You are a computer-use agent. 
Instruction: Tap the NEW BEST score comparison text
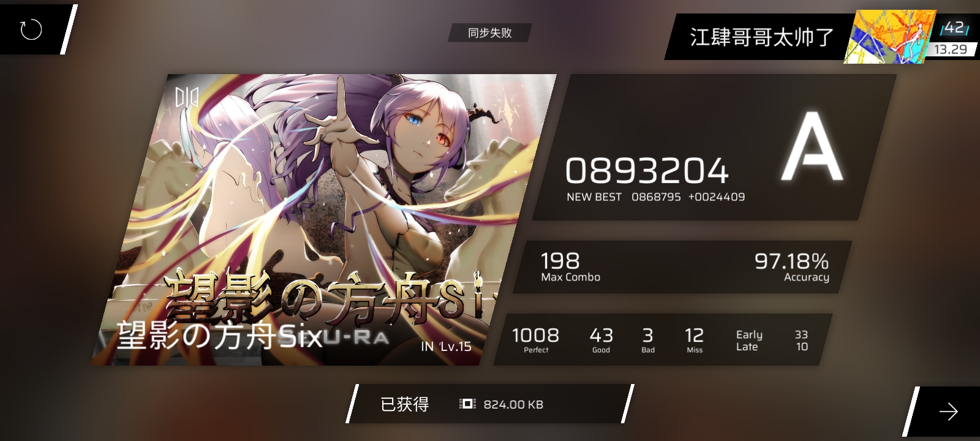655,197
